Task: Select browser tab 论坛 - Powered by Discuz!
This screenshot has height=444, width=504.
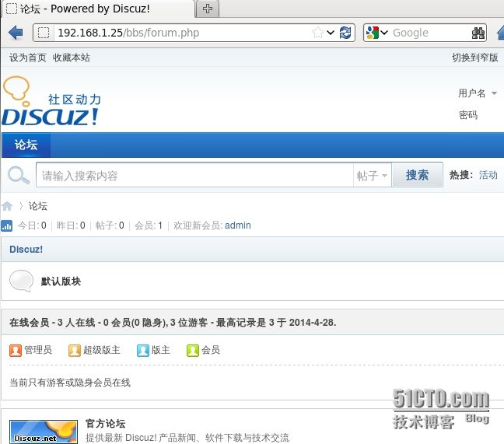Action: click(x=98, y=9)
